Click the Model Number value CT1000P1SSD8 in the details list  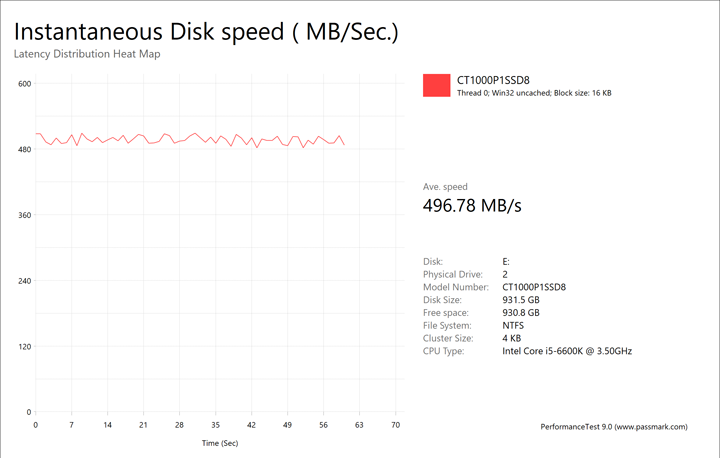[x=534, y=287]
